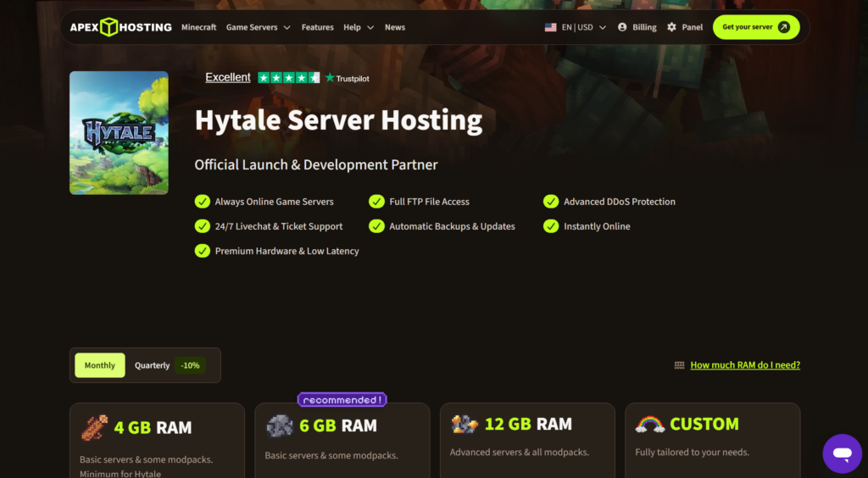Click Fully tailored to your needs text
Viewport: 868px width, 478px height.
692,453
